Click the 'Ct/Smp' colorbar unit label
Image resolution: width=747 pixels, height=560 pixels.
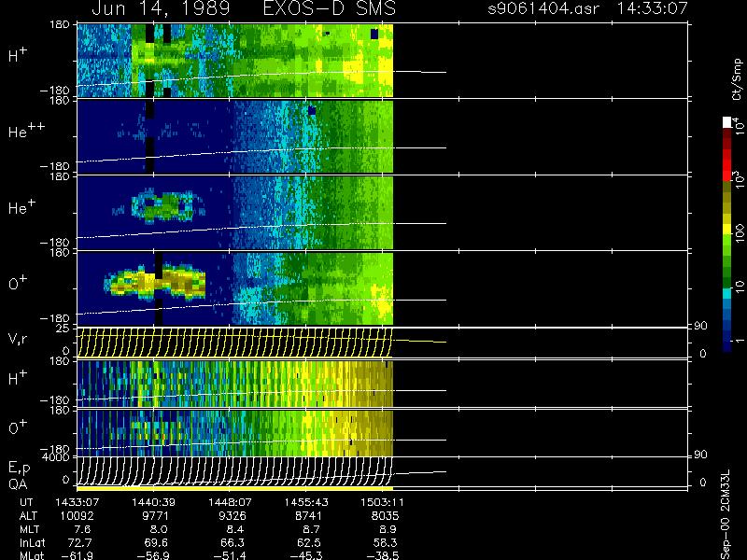737,79
